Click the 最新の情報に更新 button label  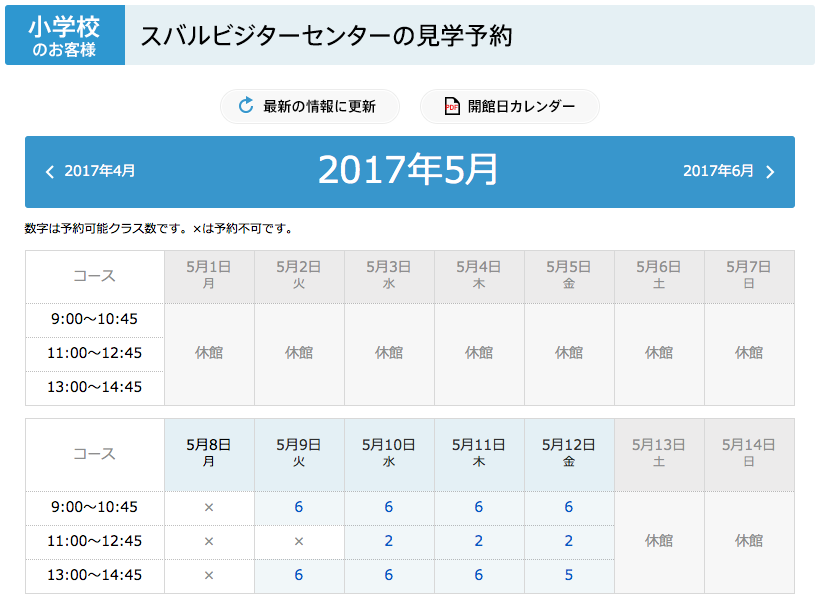pos(320,107)
